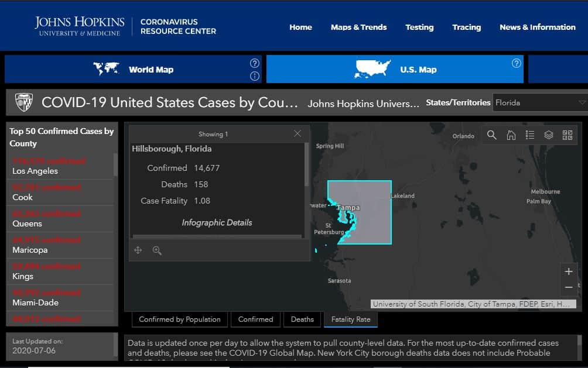Reset map to default home extent
This screenshot has width=588, height=368.
click(x=511, y=135)
